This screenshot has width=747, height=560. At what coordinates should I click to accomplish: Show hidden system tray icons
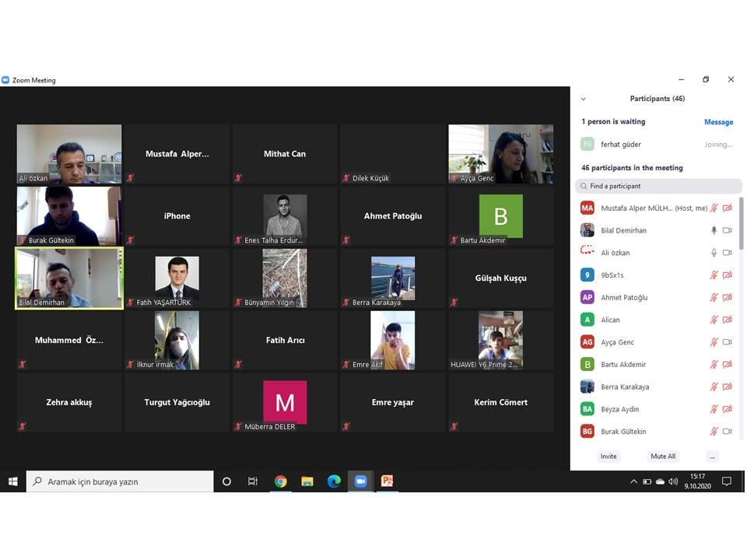pyautogui.click(x=633, y=482)
